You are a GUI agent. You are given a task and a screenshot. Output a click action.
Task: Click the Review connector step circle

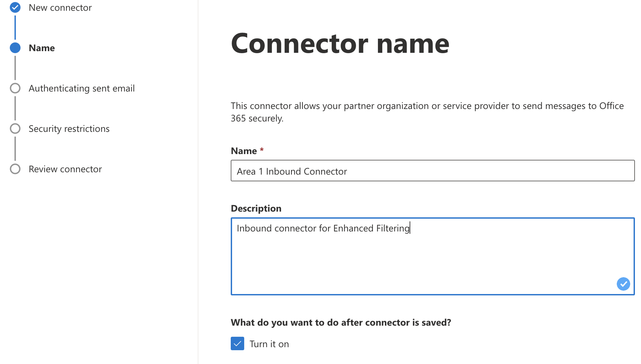coord(15,169)
